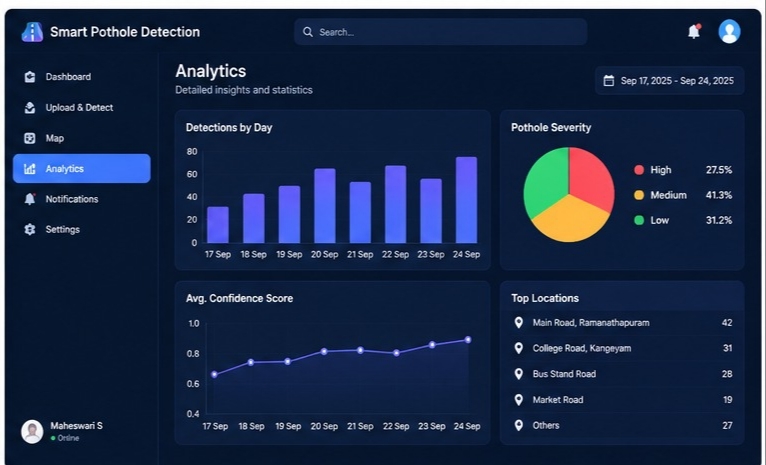Click the 24 Sep bar in Detections chart
The height and width of the screenshot is (465, 766).
467,200
